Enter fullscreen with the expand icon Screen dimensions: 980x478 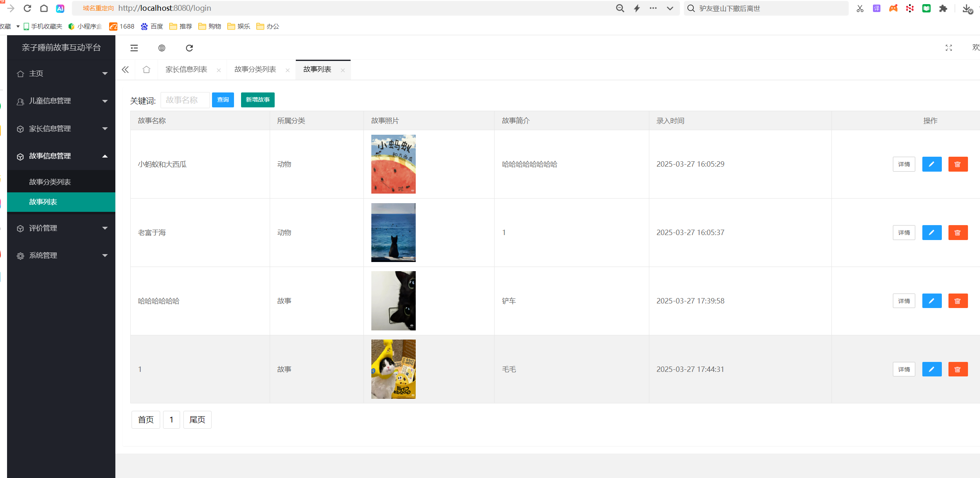pos(948,48)
